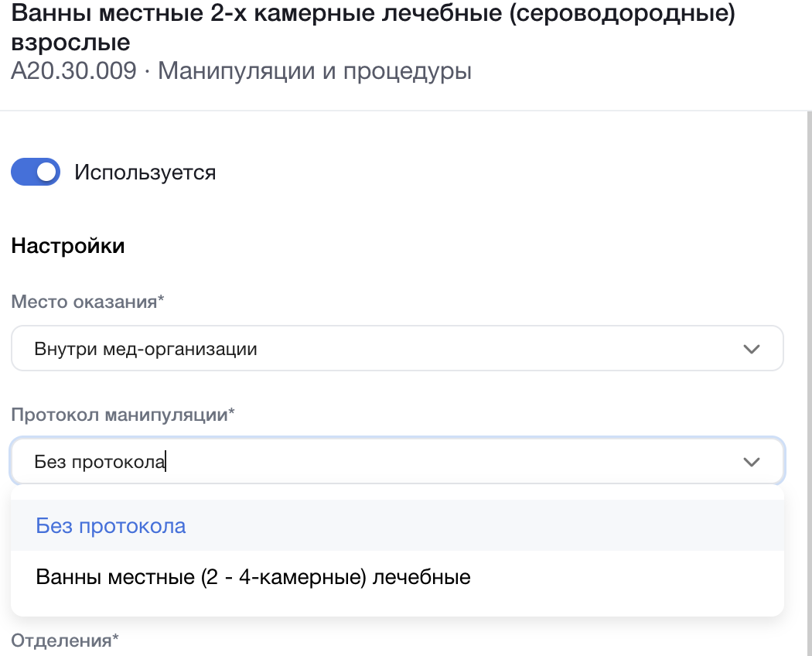This screenshot has width=812, height=656.
Task: Click the Настройки section heading
Action: point(68,246)
